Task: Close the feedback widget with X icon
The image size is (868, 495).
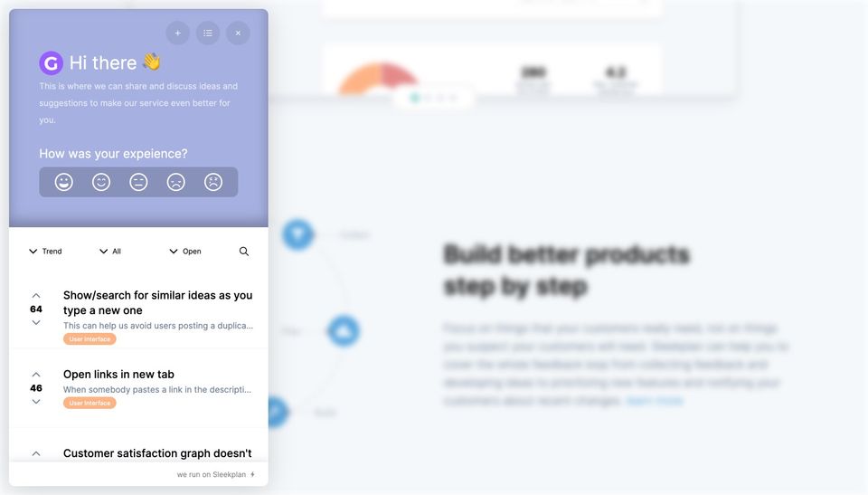Action: pos(238,33)
